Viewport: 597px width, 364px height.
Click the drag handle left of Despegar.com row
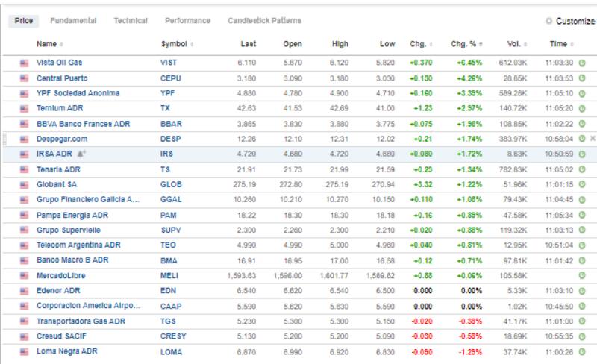pos(5,139)
